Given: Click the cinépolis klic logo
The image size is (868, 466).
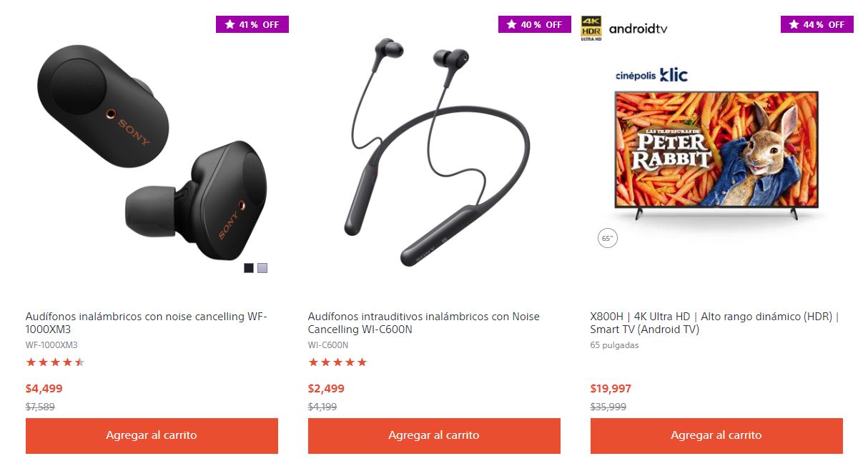Looking at the screenshot, I should 651,74.
